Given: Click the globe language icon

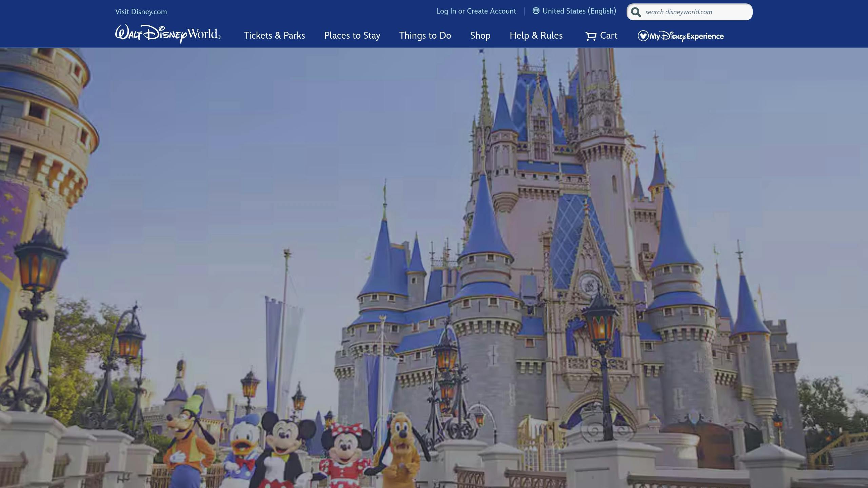Looking at the screenshot, I should [x=536, y=11].
